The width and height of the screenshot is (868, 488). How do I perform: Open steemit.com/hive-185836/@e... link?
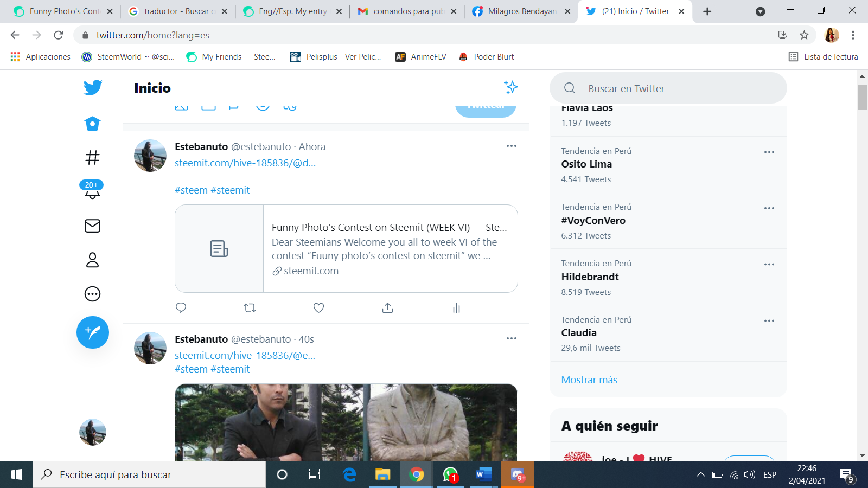coord(245,355)
